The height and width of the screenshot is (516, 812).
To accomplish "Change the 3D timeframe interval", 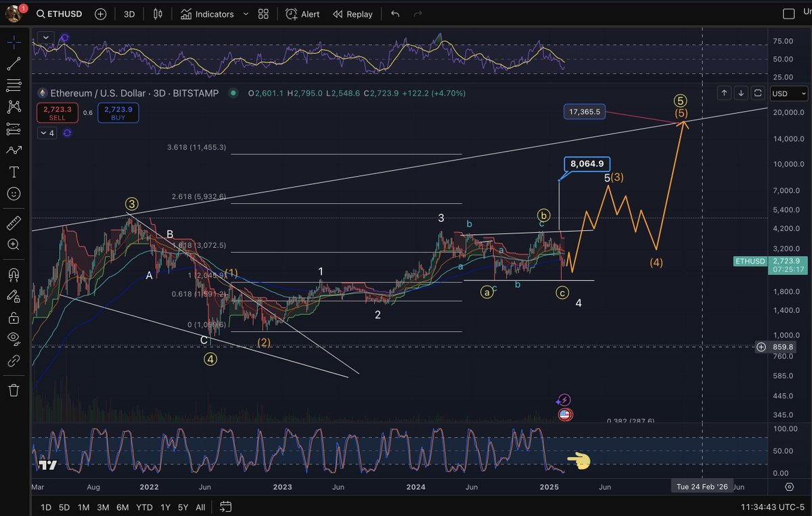I will [x=129, y=14].
